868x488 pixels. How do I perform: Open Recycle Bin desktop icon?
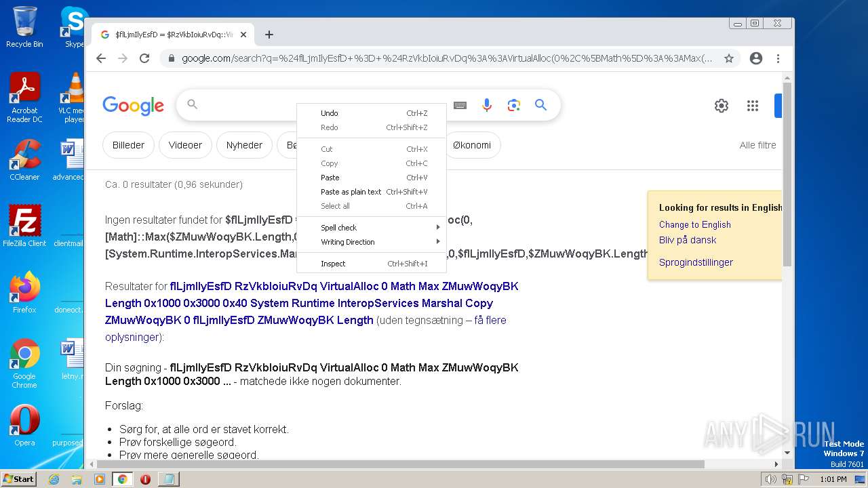click(24, 27)
